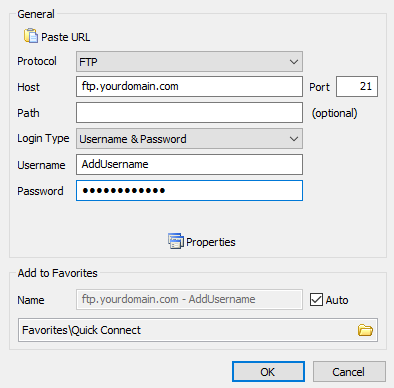Click the Password field

coord(189,190)
